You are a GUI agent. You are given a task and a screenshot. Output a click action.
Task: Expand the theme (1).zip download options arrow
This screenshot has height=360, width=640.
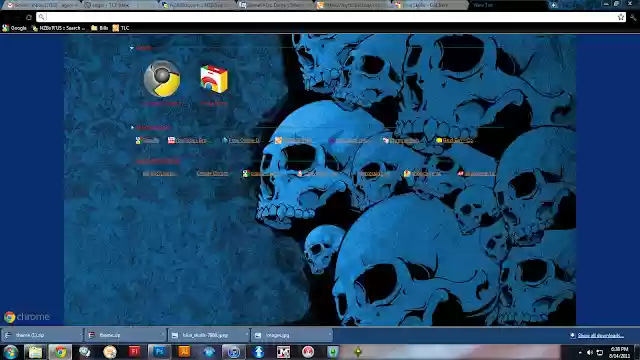[81, 335]
